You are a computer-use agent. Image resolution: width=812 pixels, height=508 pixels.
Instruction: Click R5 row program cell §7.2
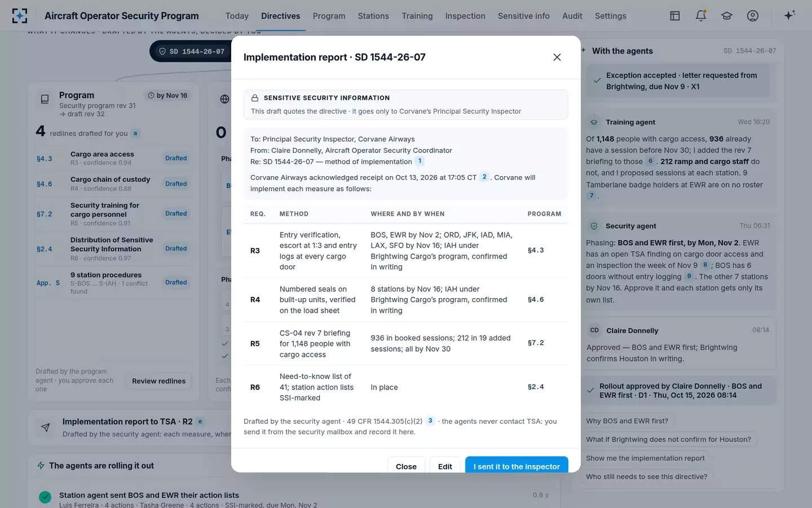pos(536,343)
